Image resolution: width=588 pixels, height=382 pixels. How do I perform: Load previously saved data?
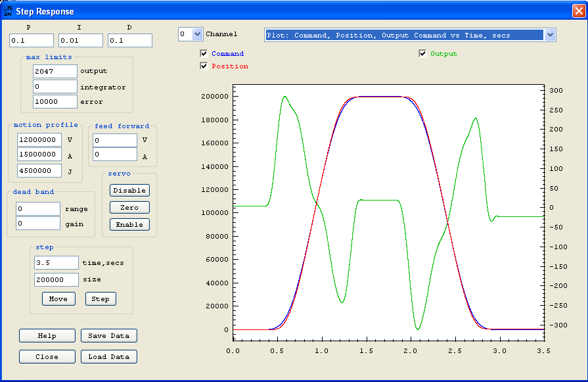(x=108, y=356)
